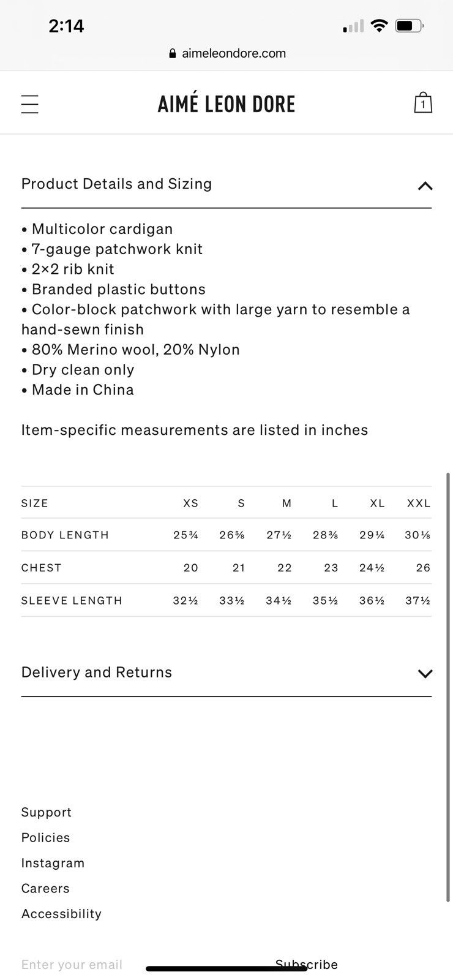Click the Delivery and Returns heading text
This screenshot has height=980, width=453.
click(97, 673)
